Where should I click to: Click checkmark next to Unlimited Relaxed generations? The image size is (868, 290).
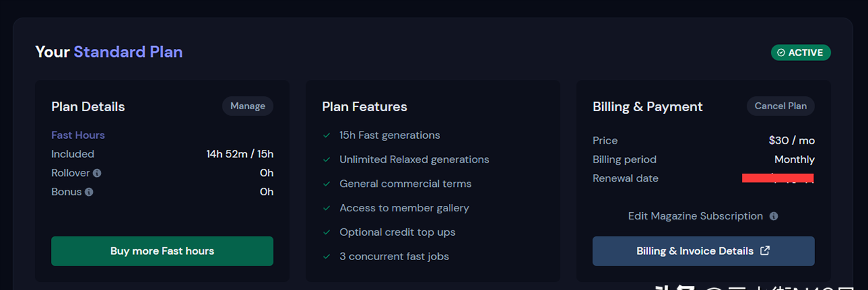tap(327, 160)
